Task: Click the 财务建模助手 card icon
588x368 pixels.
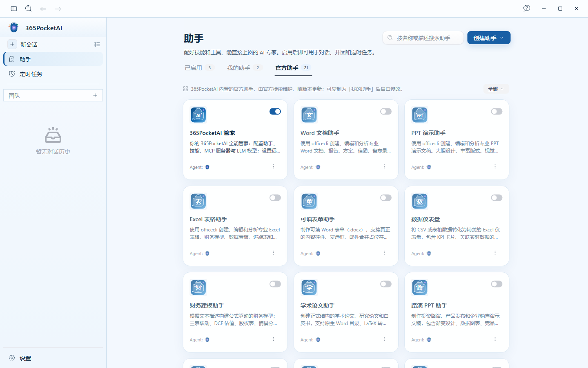Action: 198,287
